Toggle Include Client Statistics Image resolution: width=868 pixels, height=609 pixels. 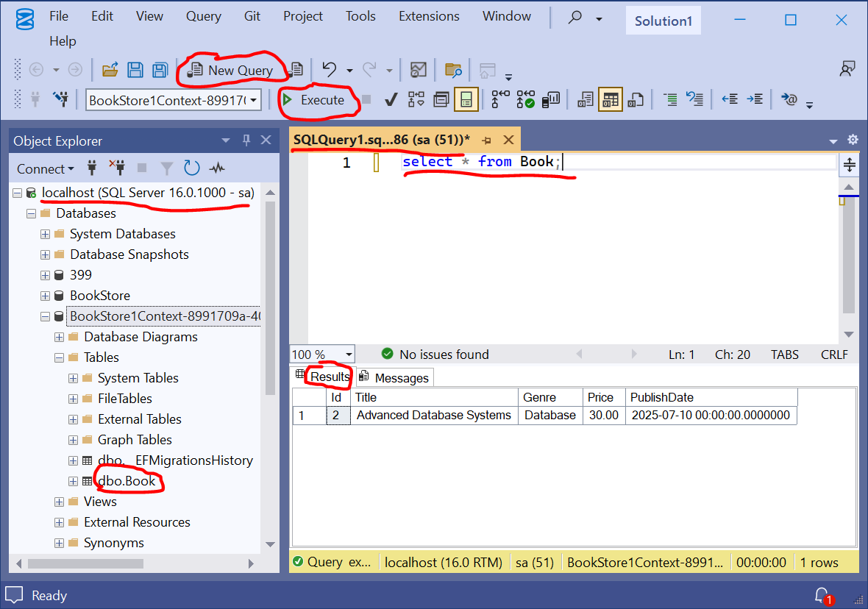coord(551,99)
